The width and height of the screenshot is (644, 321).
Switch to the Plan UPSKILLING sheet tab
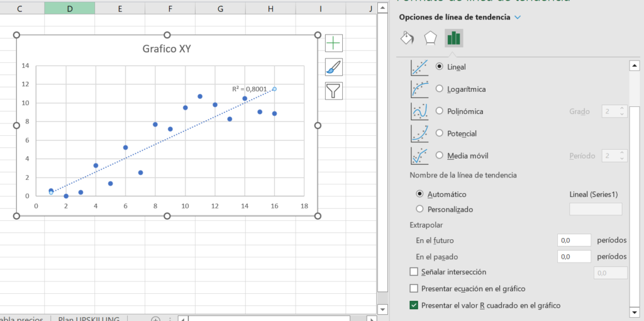point(89,319)
